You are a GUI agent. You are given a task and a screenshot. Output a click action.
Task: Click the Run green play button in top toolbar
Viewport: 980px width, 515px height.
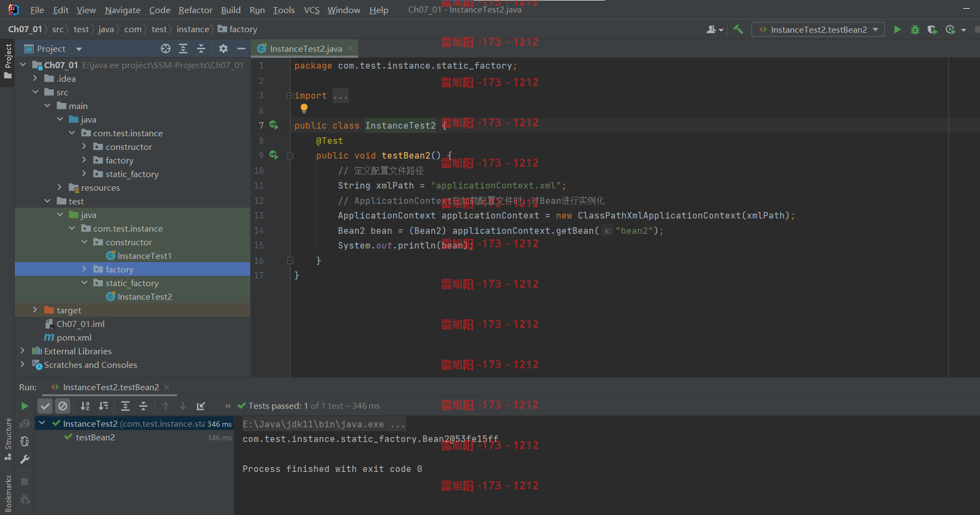coord(897,29)
